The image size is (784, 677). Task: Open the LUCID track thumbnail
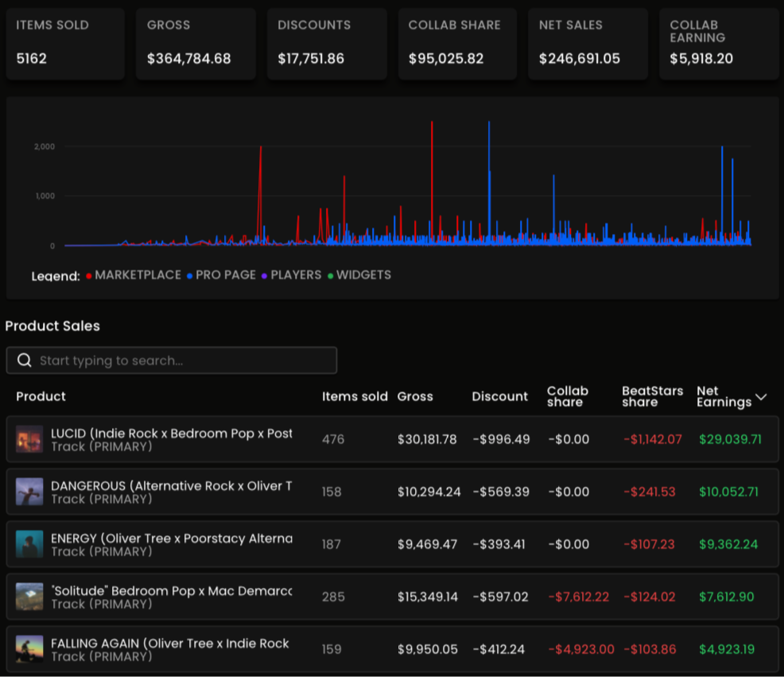[x=29, y=439]
